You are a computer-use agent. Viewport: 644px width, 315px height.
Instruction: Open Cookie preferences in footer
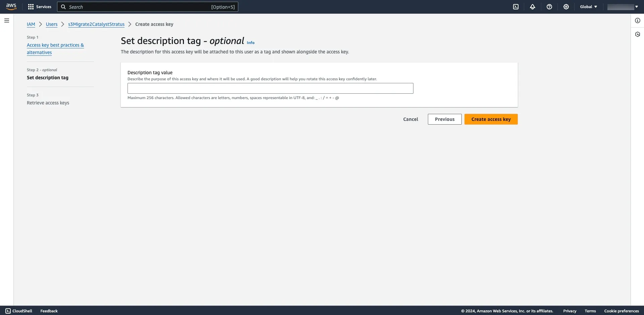click(x=622, y=311)
